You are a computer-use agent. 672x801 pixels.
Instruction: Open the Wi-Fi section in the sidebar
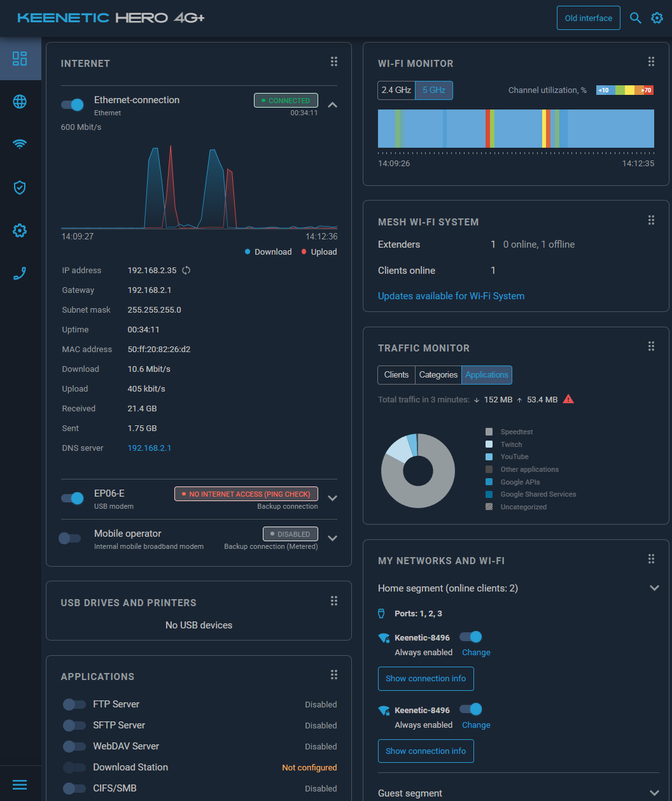pyautogui.click(x=20, y=145)
